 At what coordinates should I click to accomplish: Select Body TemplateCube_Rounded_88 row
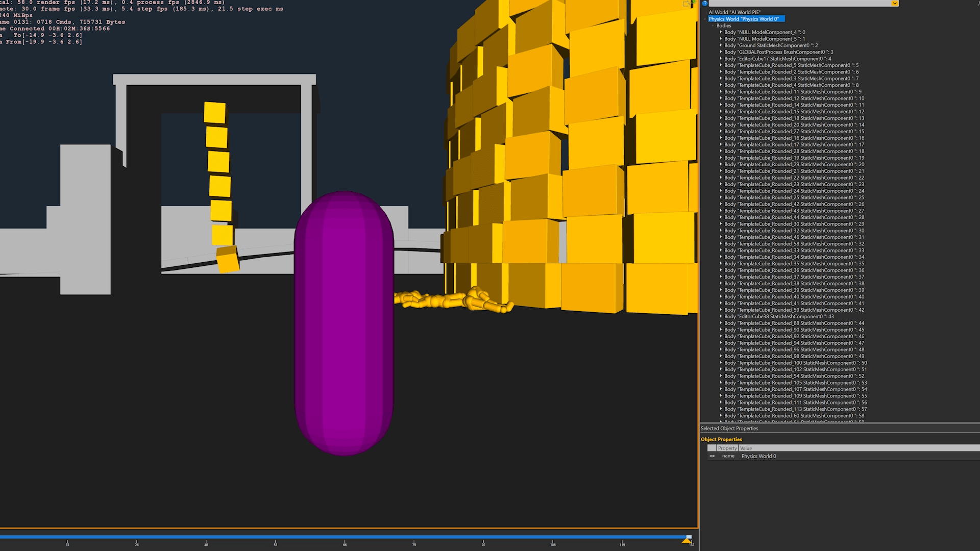[794, 323]
